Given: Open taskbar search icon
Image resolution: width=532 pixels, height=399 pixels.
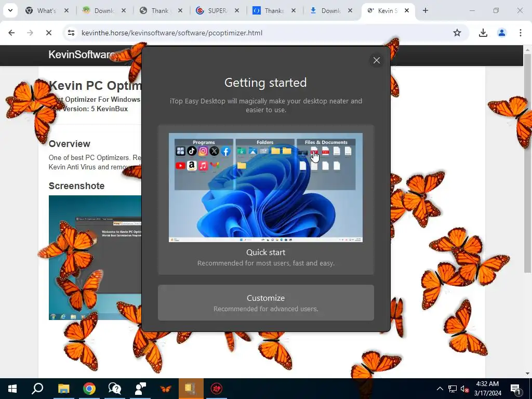Looking at the screenshot, I should pos(37,389).
